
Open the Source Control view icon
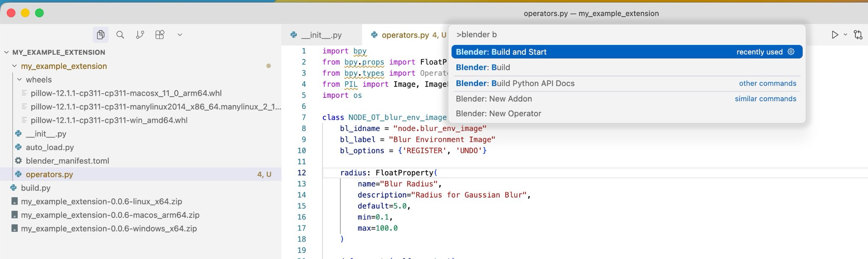click(140, 35)
